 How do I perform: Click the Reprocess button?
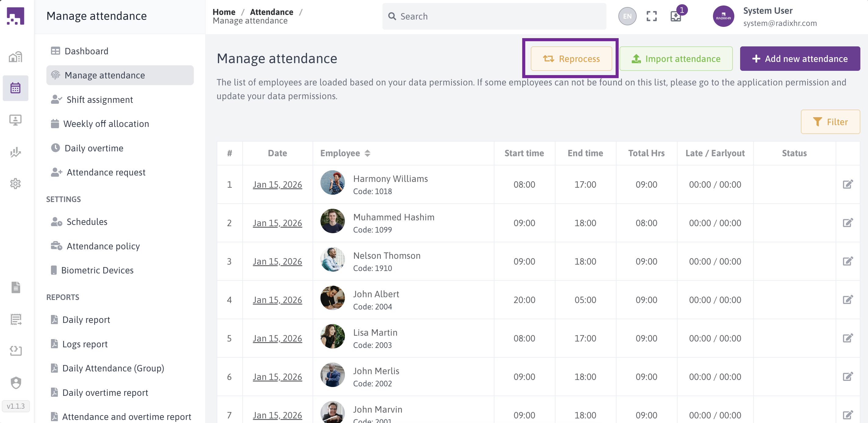(x=571, y=59)
